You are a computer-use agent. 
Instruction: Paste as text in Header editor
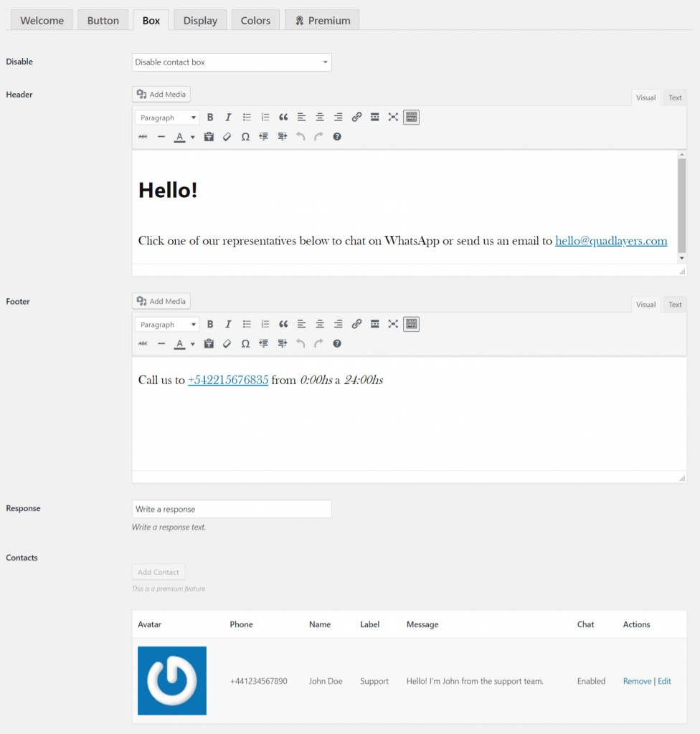point(209,137)
